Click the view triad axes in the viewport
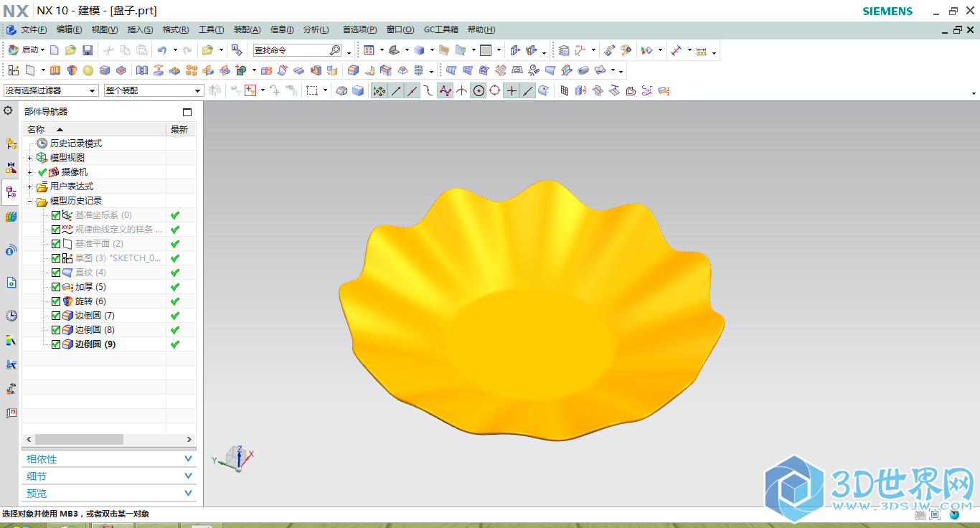The image size is (980, 528). [235, 458]
